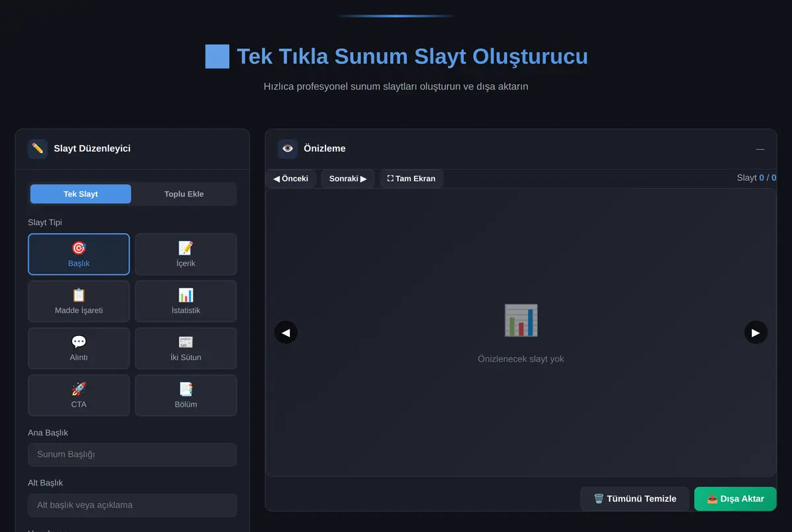Click the Sonraki button
792x532 pixels.
(348, 179)
